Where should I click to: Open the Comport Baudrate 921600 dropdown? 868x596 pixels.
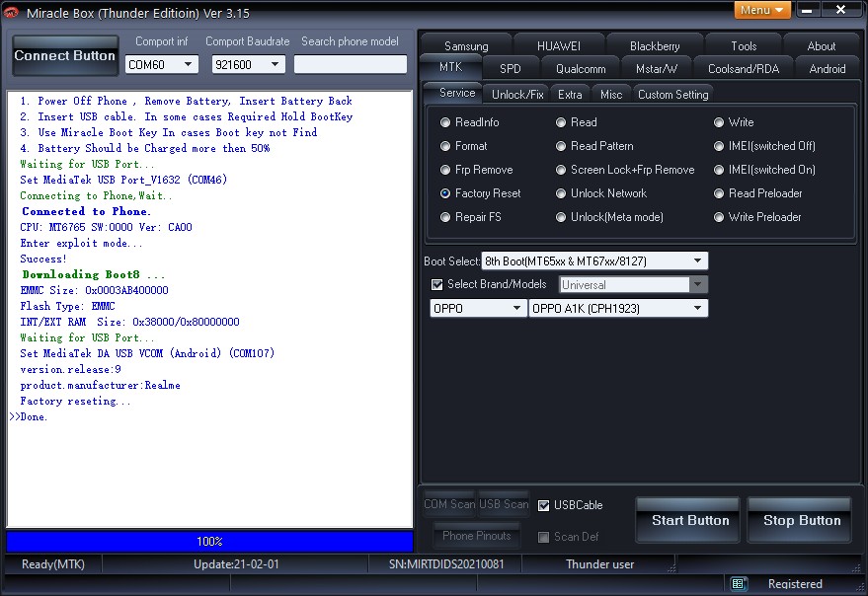coord(248,65)
